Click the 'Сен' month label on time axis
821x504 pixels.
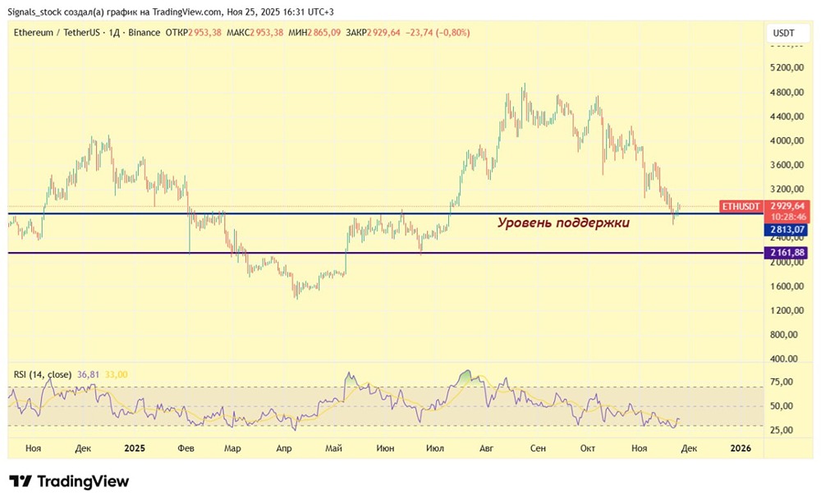pos(538,448)
